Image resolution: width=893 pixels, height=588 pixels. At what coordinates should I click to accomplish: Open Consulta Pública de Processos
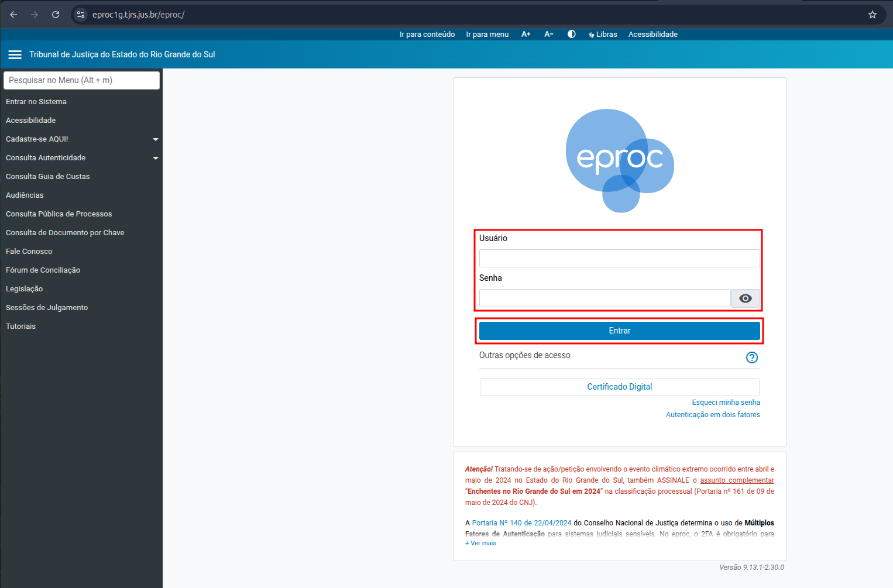click(59, 214)
